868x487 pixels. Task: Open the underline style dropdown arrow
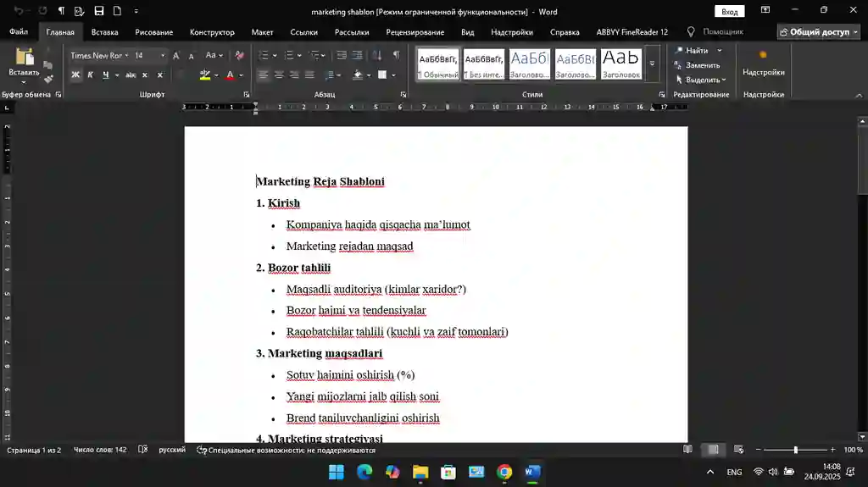point(117,75)
